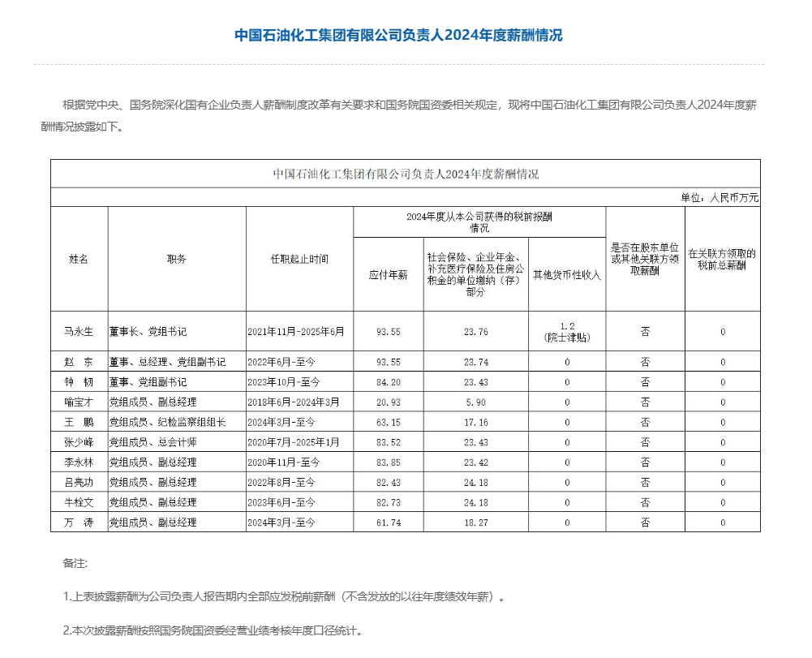Click 吕亮功's insurance contribution value 24.18
The height and width of the screenshot is (658, 812).
(475, 482)
